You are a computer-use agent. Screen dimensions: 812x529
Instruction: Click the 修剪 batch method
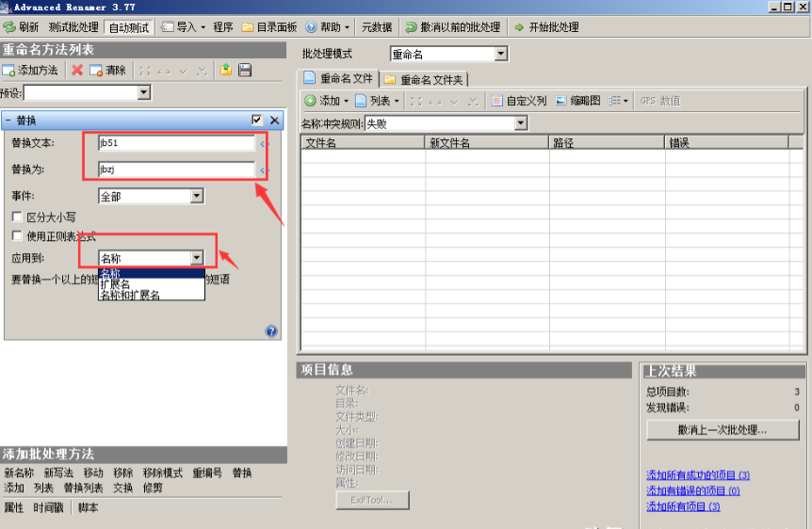[153, 488]
